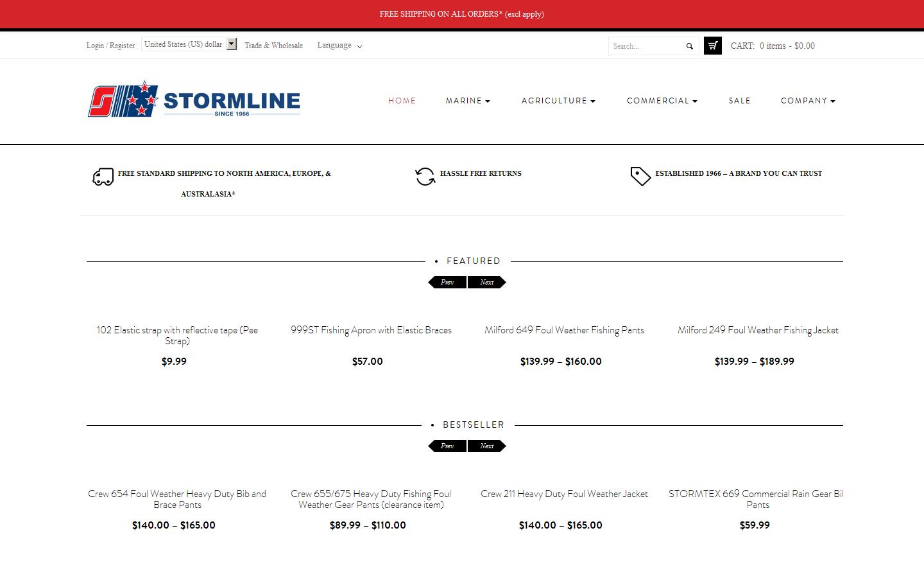The height and width of the screenshot is (578, 924).
Task: Click Next arrow in the Featured carousel
Action: point(487,282)
